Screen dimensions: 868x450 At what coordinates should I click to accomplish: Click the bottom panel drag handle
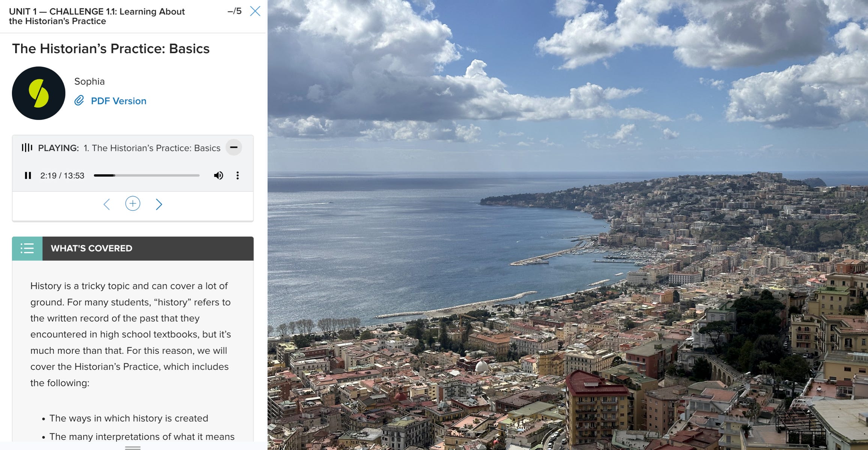coord(132,448)
